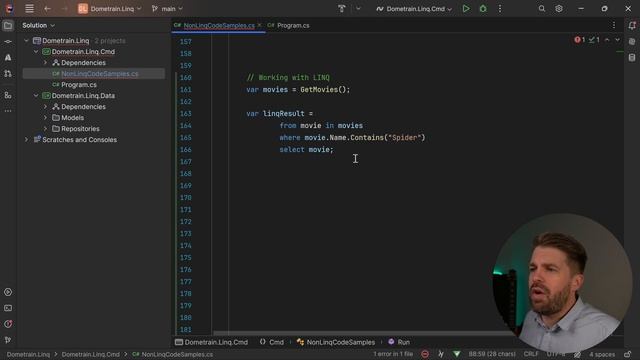Collapse the Dometrain.Linq.Cmd project node
This screenshot has width=640, height=360.
[x=36, y=52]
